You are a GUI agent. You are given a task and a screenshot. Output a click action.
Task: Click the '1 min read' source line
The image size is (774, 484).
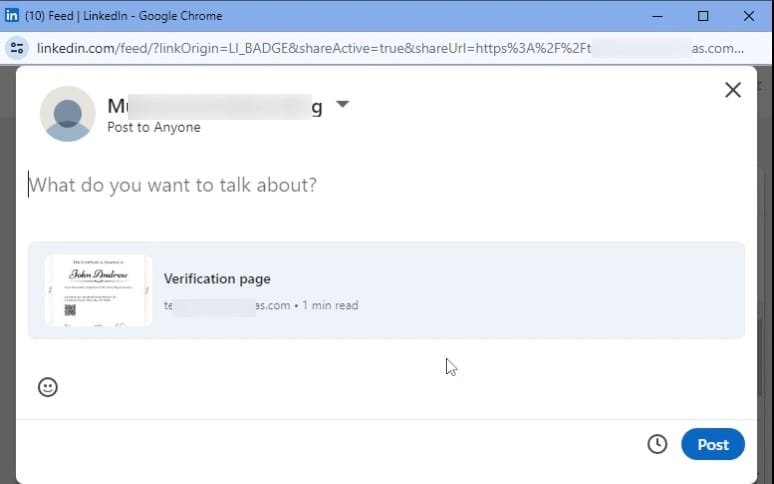pos(261,305)
